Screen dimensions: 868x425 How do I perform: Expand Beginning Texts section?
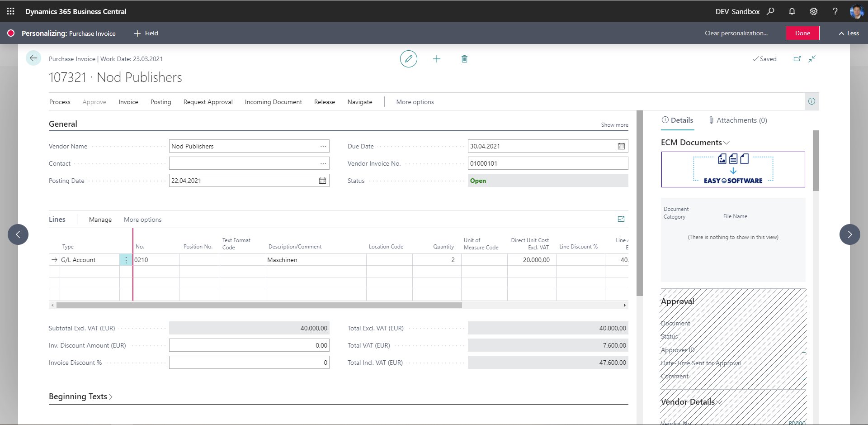point(80,396)
